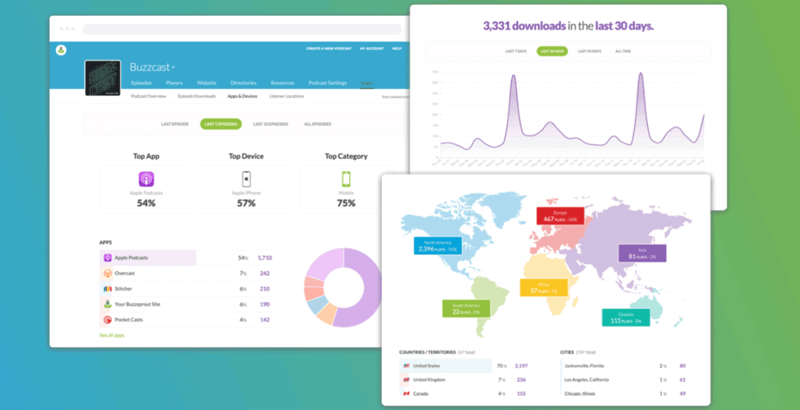Open the Episodes tab
The height and width of the screenshot is (410, 800).
coord(141,83)
